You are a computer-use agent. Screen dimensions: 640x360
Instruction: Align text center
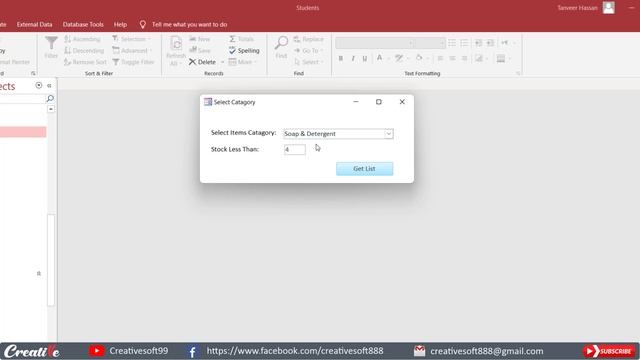pos(452,59)
